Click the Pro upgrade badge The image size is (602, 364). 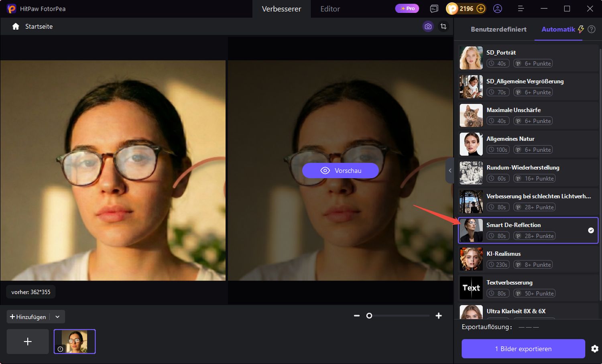pos(407,8)
